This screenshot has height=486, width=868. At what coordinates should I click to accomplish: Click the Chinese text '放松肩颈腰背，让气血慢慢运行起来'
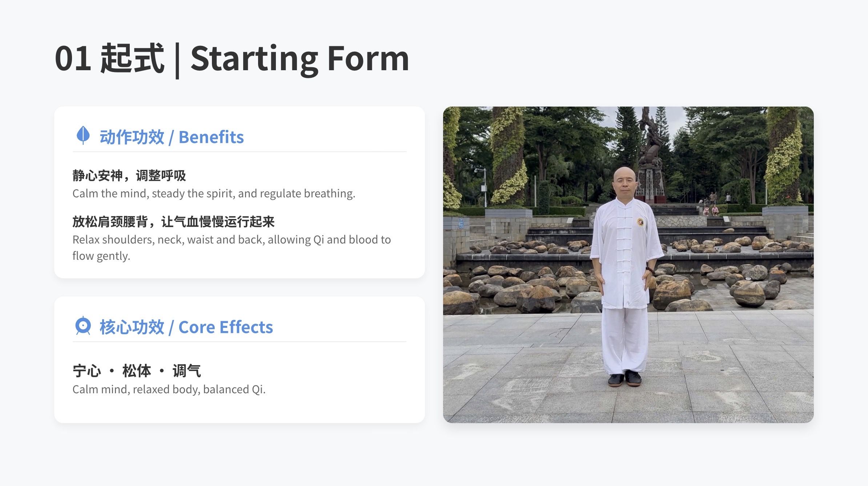coord(173,222)
